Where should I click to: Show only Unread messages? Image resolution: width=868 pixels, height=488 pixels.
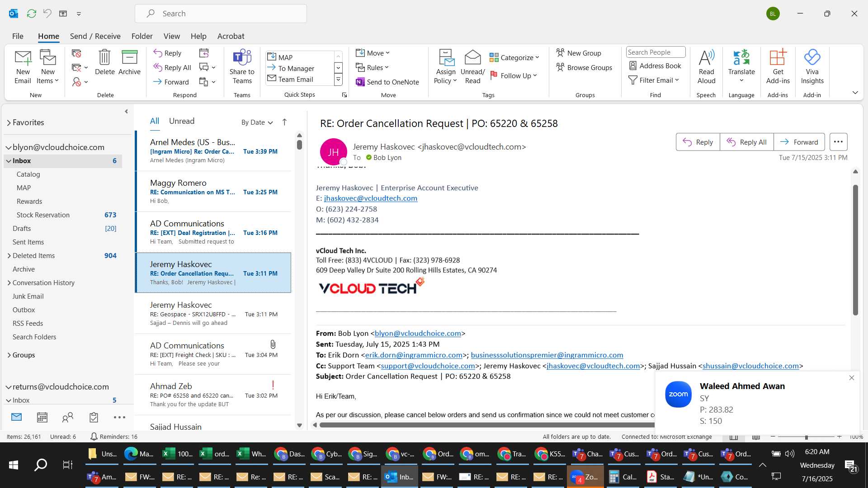tap(182, 121)
